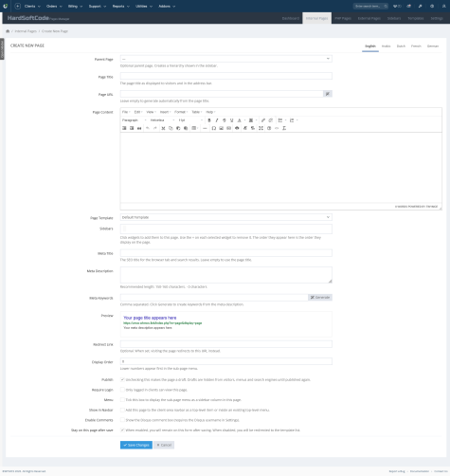Apply strikethrough in the editor toolbar
450x476 pixels.
pyautogui.click(x=225, y=120)
